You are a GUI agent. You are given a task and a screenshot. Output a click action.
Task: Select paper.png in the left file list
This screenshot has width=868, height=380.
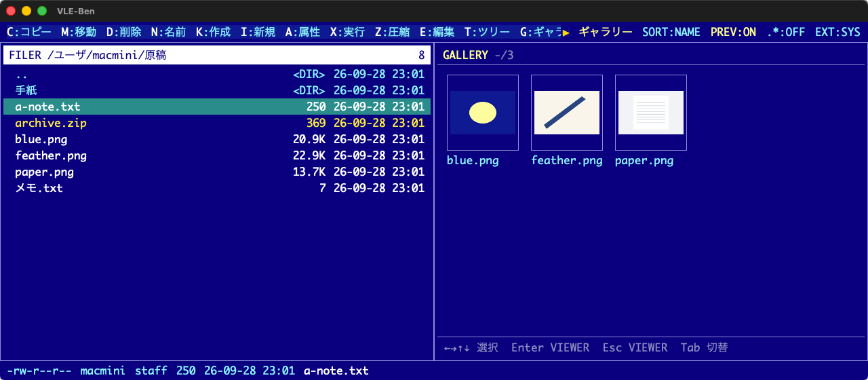tap(217, 172)
